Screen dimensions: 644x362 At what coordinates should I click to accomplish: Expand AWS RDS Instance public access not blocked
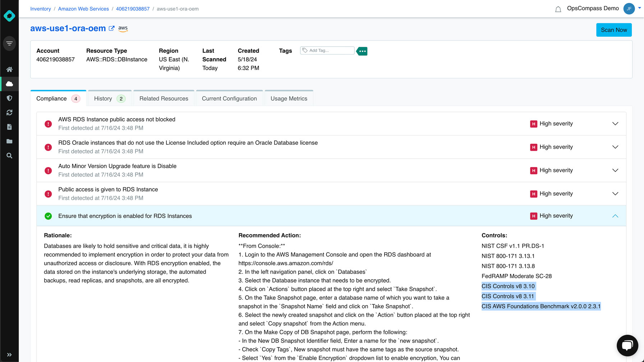click(615, 124)
